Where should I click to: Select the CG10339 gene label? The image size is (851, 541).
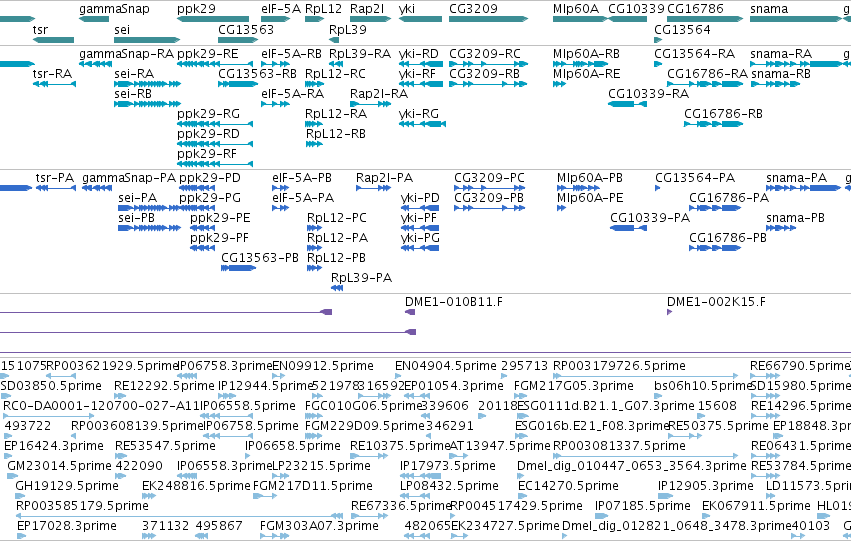(x=636, y=9)
